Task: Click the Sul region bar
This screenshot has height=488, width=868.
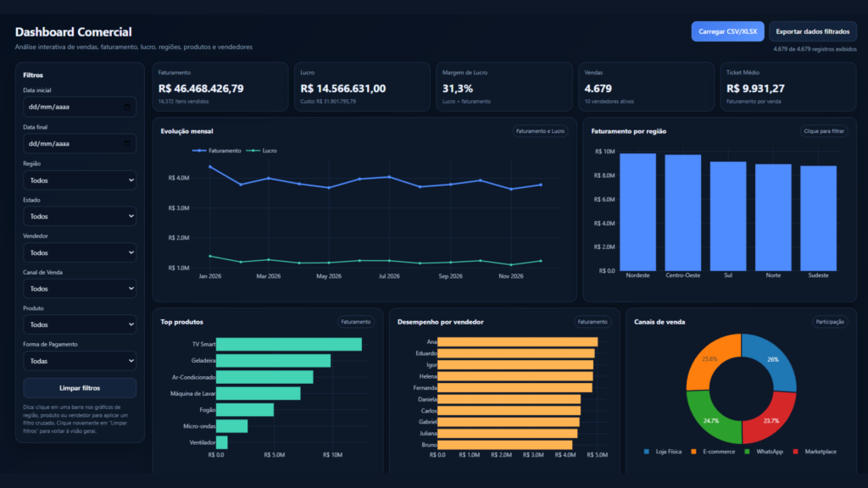Action: coord(728,216)
